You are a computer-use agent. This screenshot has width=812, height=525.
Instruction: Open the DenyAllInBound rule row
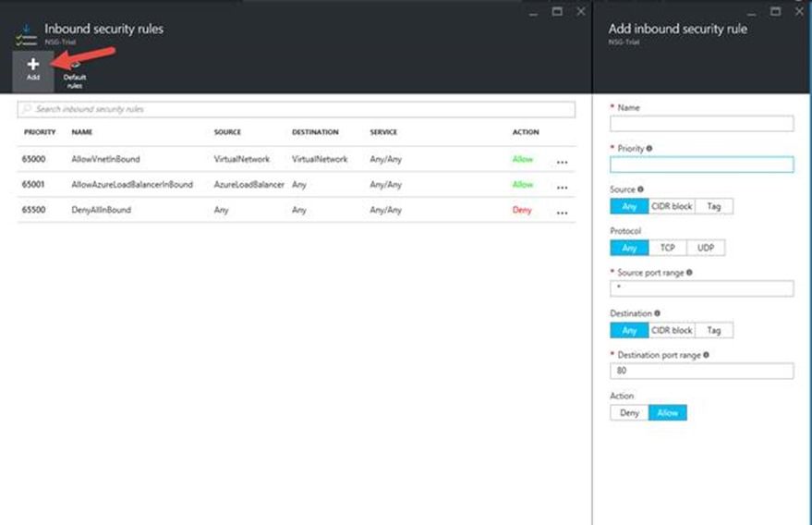click(x=297, y=210)
